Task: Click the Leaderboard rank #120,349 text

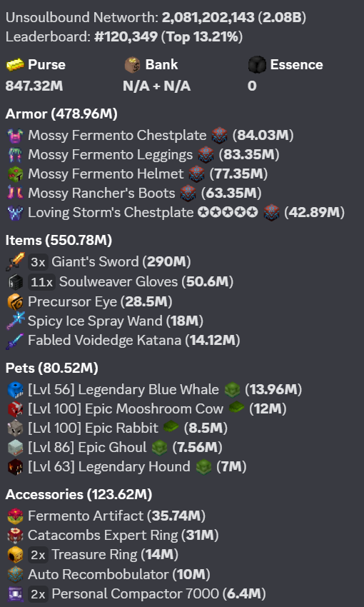Action: (126, 37)
